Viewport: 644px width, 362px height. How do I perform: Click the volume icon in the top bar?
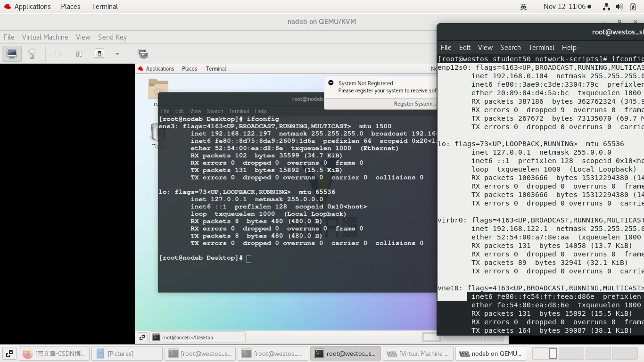point(619,6)
